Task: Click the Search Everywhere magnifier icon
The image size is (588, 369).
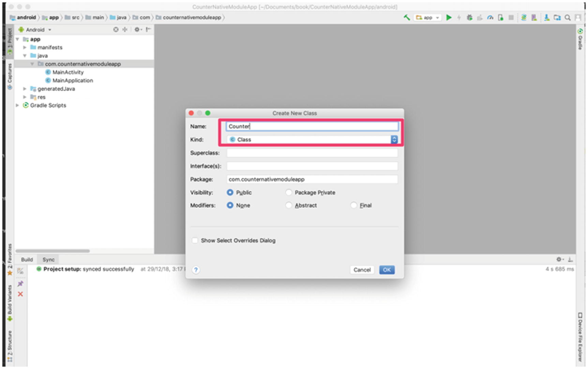Action: coord(568,17)
